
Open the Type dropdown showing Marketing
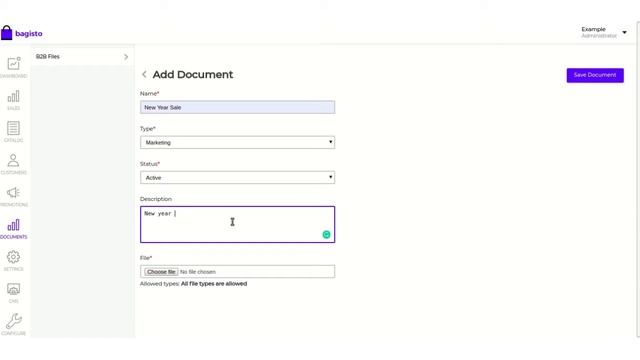click(x=238, y=142)
